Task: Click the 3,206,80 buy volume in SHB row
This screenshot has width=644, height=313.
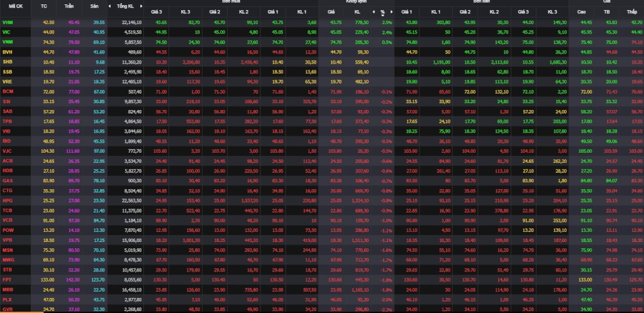Action: [191, 62]
